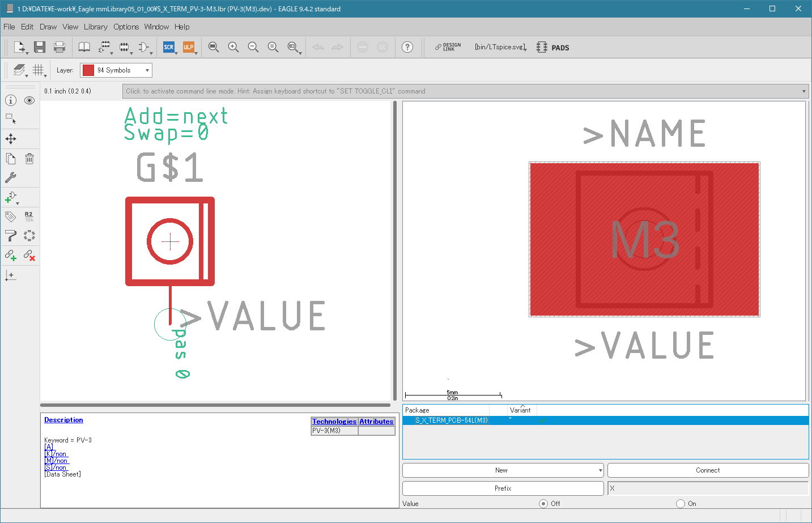This screenshot has width=812, height=523.
Task: Open the Options menu
Action: click(126, 27)
